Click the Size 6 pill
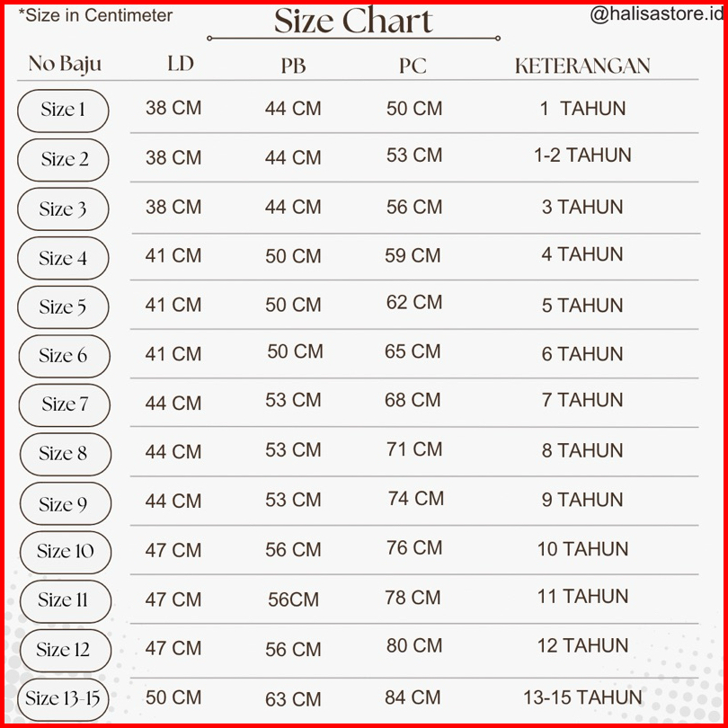This screenshot has width=728, height=728. tap(63, 356)
